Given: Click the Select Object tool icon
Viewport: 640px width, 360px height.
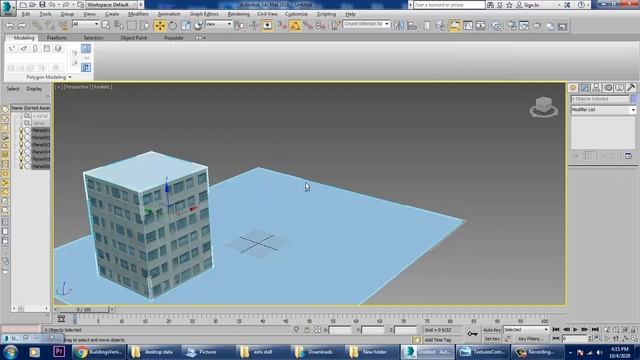Looking at the screenshot, I should 106,26.
